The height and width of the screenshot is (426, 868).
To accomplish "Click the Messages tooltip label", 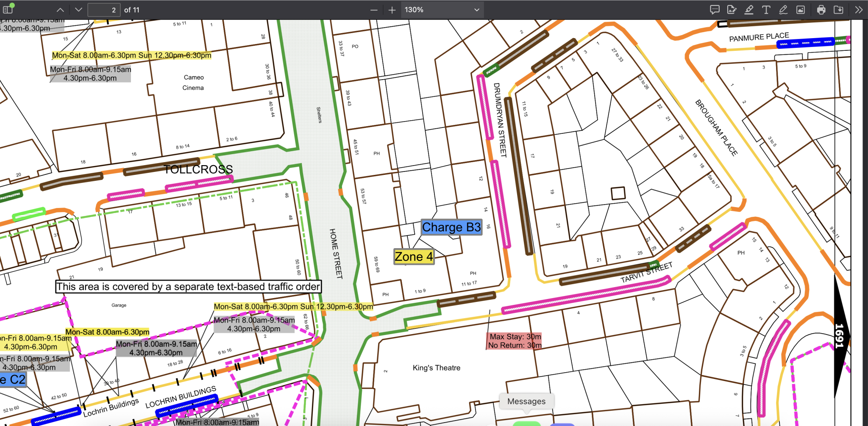I will (x=526, y=401).
